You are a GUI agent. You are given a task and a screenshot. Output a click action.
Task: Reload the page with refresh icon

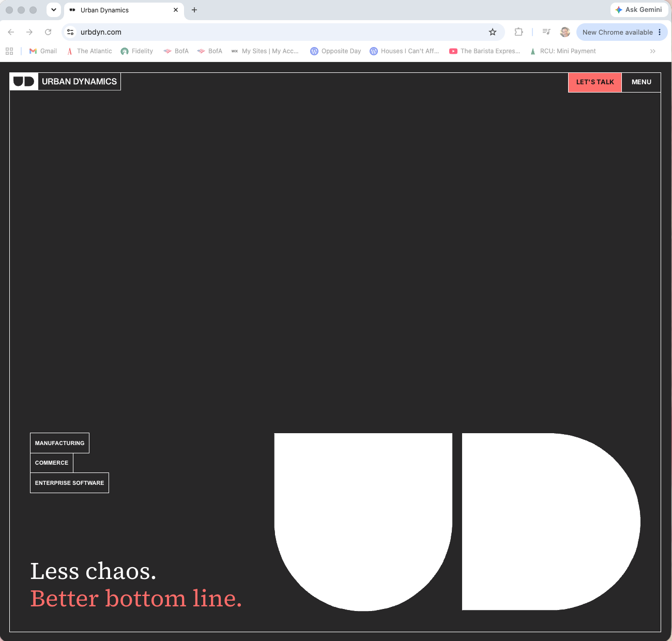(48, 32)
